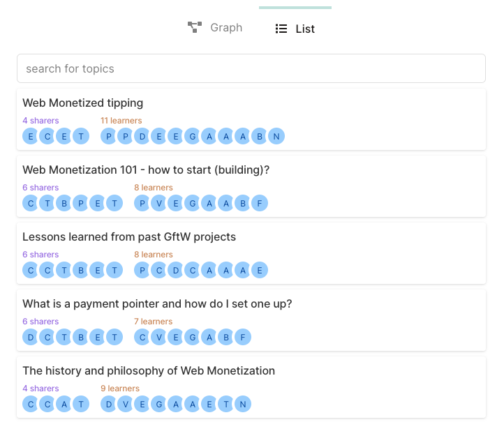Select sharer avatar B in Lessons learned topic
Viewport: 504px width, 422px height.
[x=81, y=270]
